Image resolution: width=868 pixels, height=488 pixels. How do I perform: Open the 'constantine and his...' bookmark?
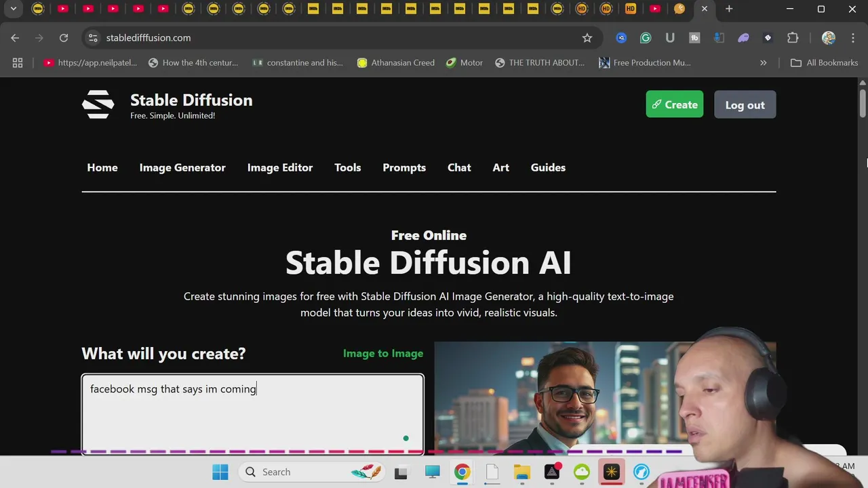[x=298, y=62]
